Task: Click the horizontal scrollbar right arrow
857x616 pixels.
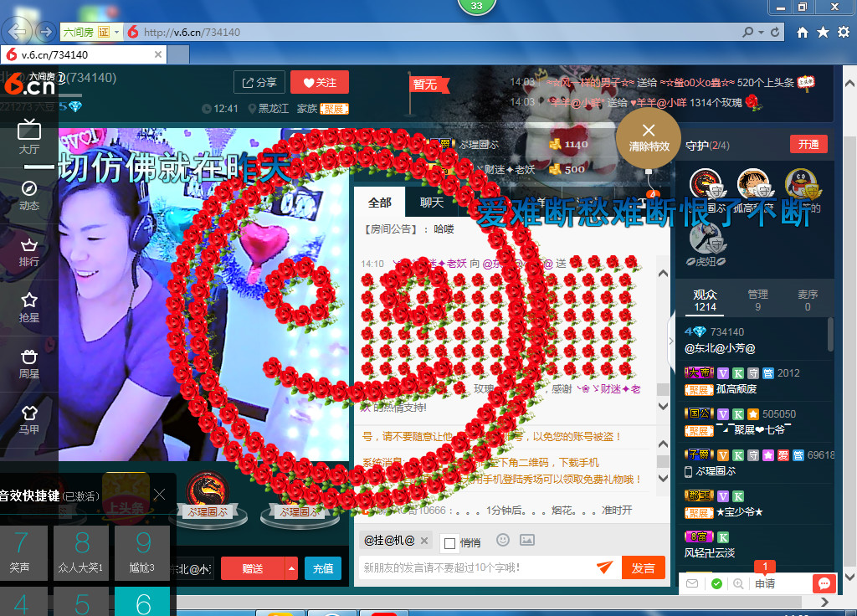Action: [x=824, y=602]
